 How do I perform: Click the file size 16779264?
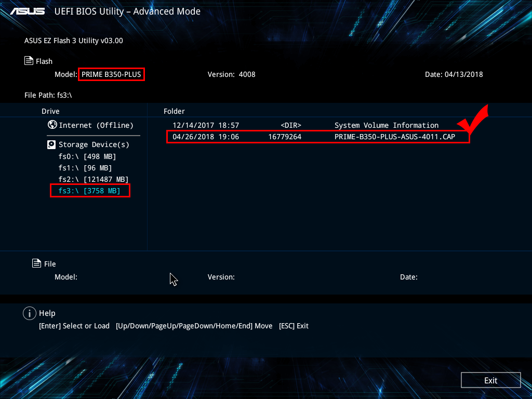[285, 137]
